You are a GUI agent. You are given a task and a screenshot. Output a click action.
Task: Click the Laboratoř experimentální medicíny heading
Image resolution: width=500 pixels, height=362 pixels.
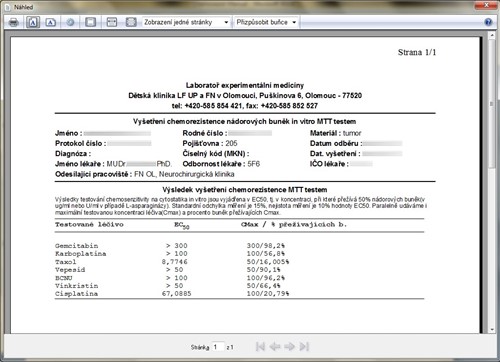[x=245, y=85]
